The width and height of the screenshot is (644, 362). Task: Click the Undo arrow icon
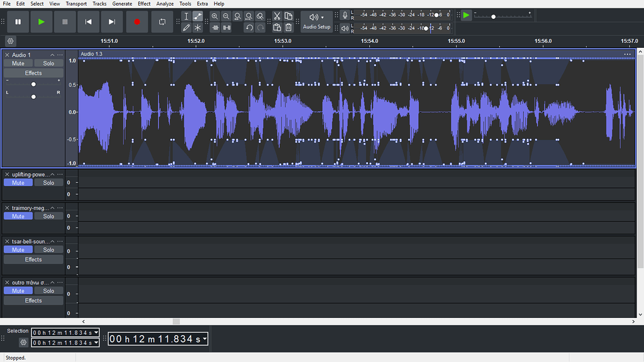[x=249, y=28]
